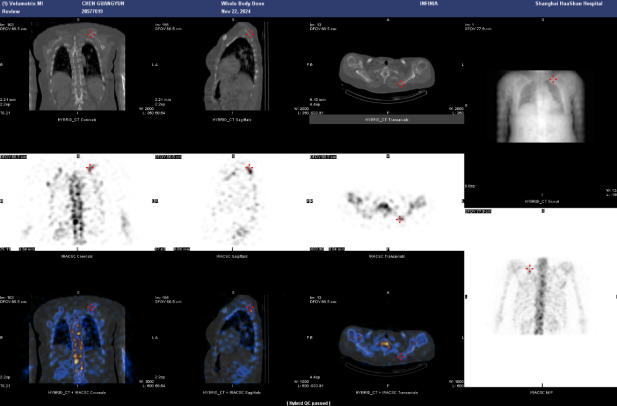
Task: Click the W: 2000 window value on CT sagittal view
Action: click(x=301, y=109)
